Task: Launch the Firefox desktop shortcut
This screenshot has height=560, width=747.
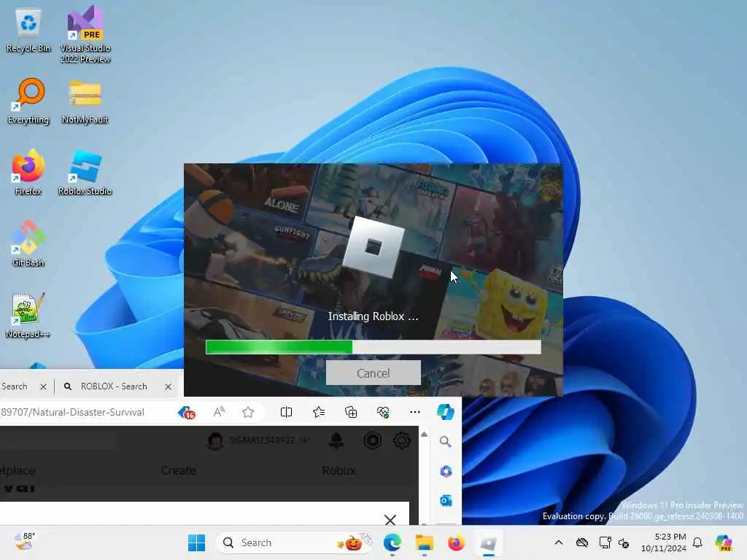Action: coord(28,172)
